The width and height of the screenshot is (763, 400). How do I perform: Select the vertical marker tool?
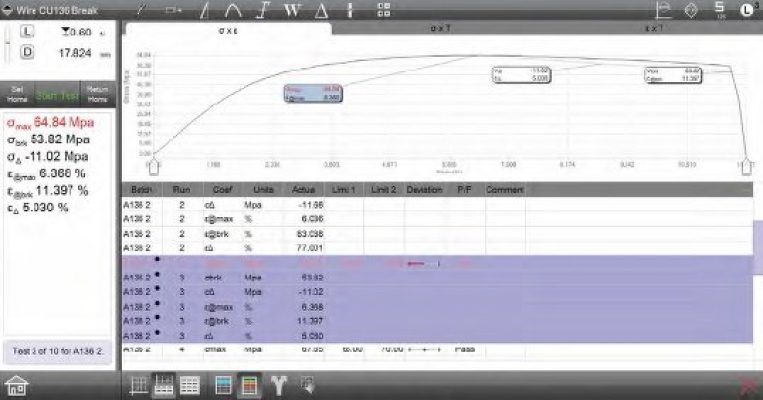coord(349,10)
